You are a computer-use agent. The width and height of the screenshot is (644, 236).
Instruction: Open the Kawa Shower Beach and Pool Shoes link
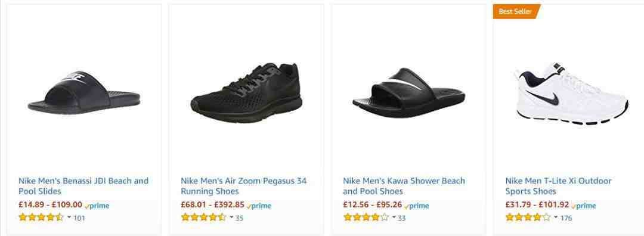[x=404, y=186]
